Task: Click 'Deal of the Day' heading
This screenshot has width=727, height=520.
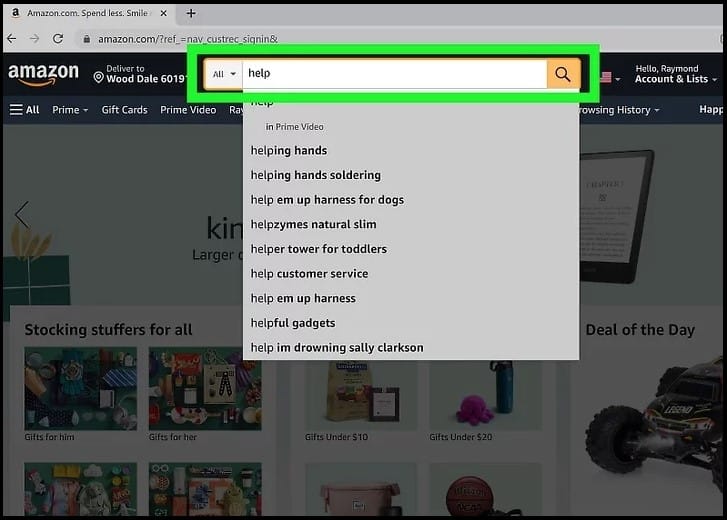Action: pyautogui.click(x=640, y=330)
